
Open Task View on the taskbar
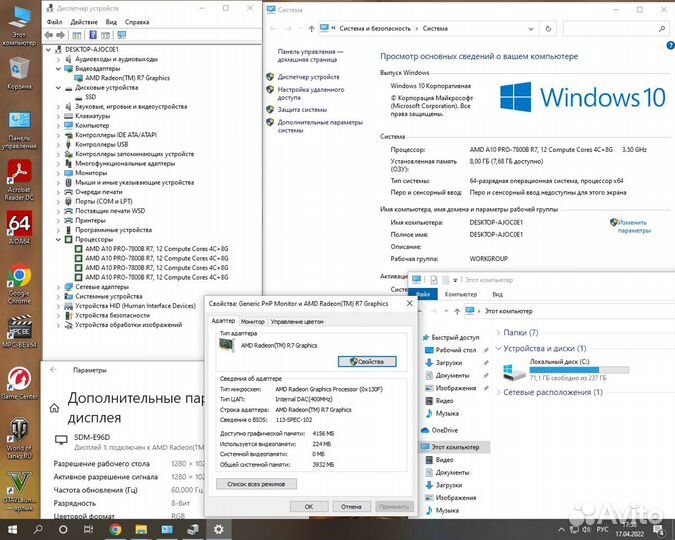click(88, 529)
